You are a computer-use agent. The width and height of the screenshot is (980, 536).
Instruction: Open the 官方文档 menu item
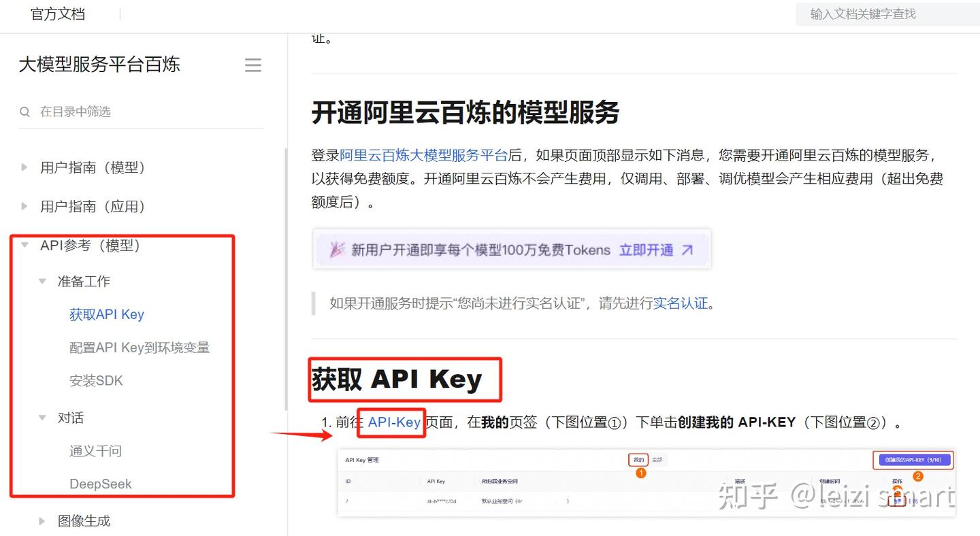[57, 14]
